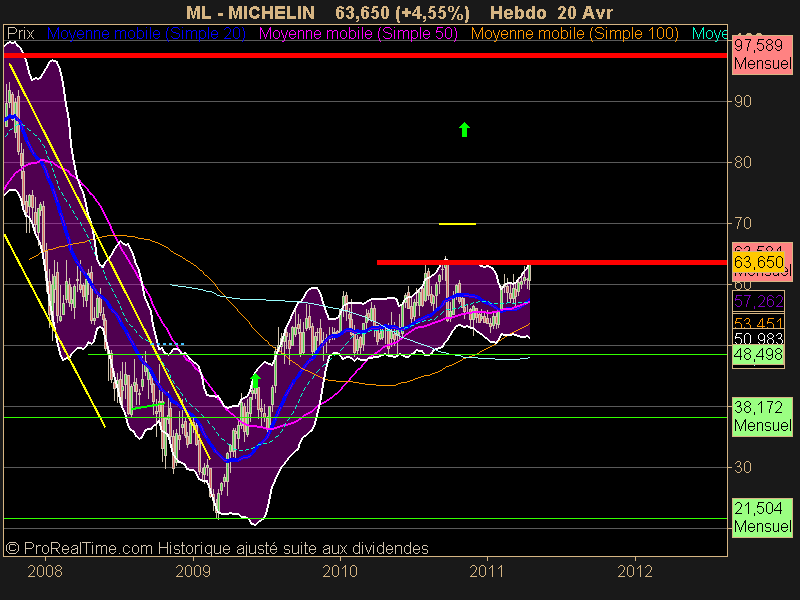This screenshot has width=800, height=600.
Task: Click the 2008 label on time axis
Action: click(45, 571)
